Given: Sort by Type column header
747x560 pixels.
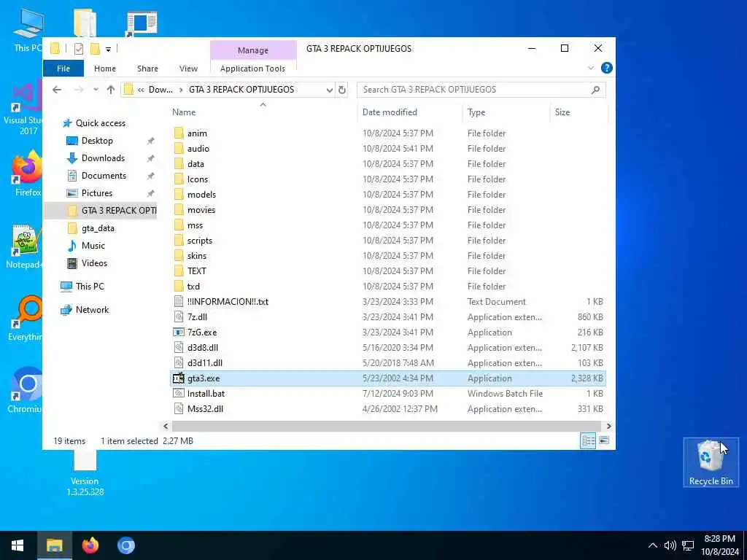Looking at the screenshot, I should pos(476,112).
